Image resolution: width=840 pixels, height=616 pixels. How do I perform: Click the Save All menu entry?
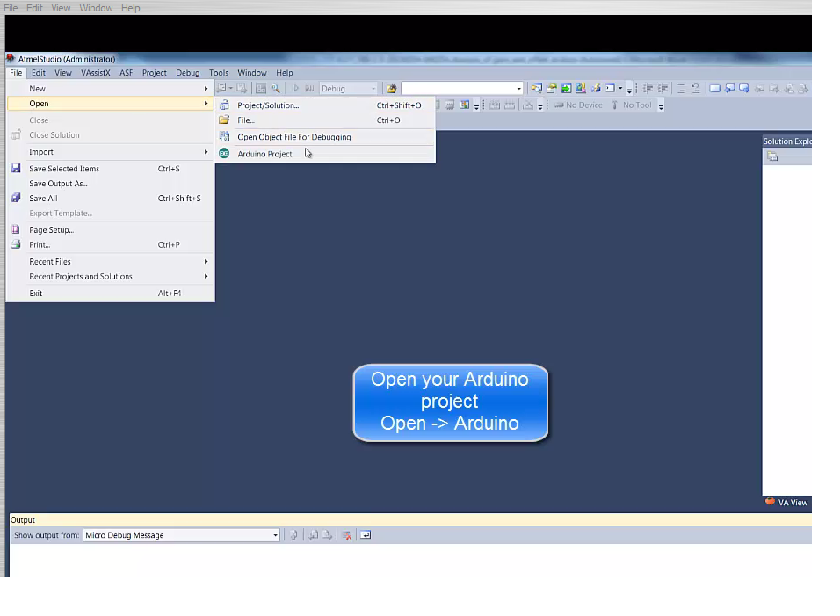point(110,199)
